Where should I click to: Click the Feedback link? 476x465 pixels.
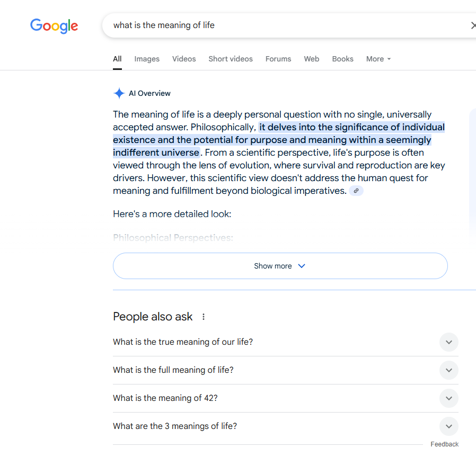tap(444, 444)
